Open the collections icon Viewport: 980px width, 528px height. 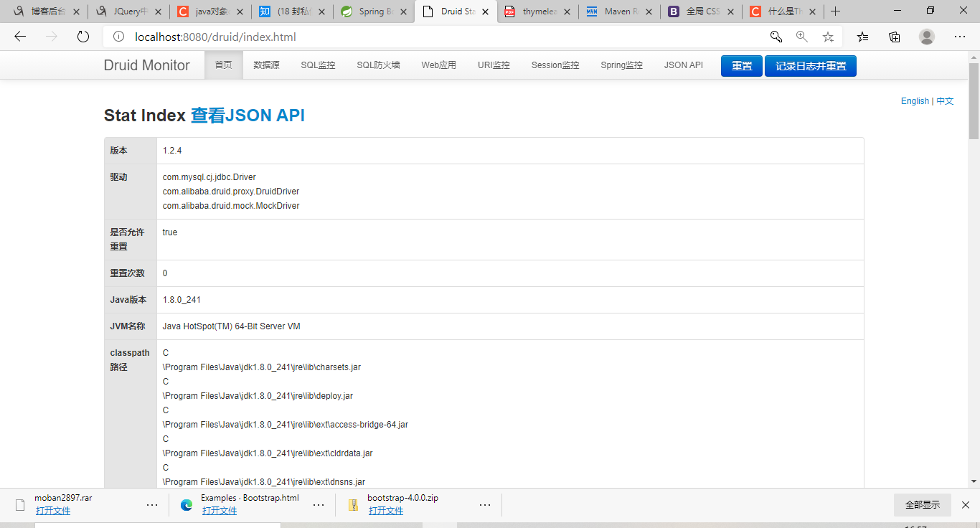[x=894, y=37]
